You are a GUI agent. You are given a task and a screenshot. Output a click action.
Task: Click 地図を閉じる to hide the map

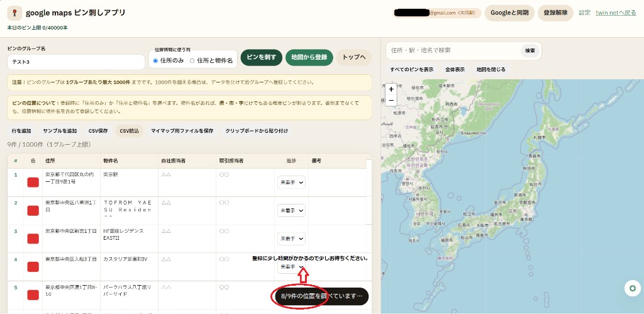(491, 69)
